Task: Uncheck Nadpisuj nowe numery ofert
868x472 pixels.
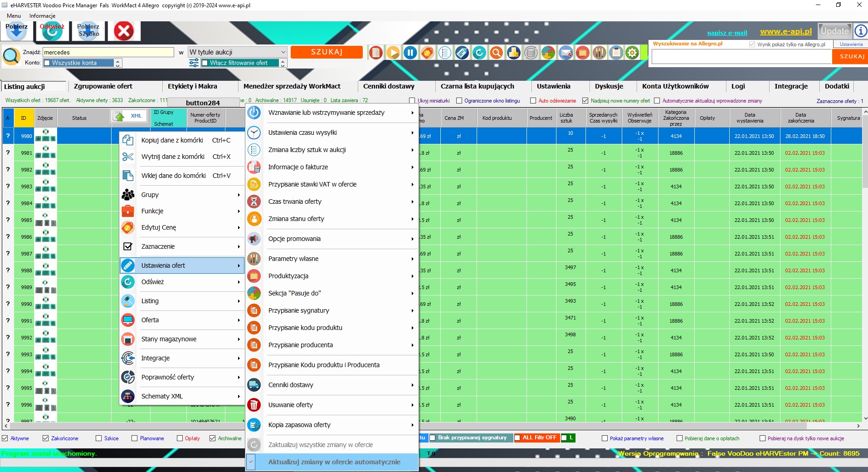Action: (x=585, y=101)
